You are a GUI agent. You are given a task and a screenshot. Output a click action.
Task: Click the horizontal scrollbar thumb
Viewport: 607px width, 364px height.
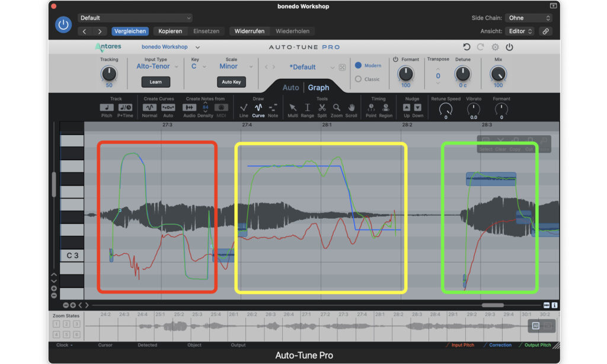[493, 305]
